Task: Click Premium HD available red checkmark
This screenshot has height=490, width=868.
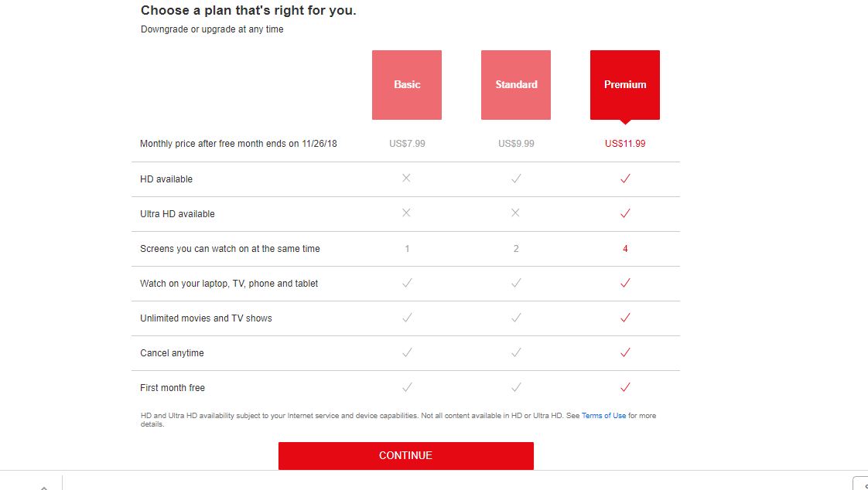Action: click(625, 179)
